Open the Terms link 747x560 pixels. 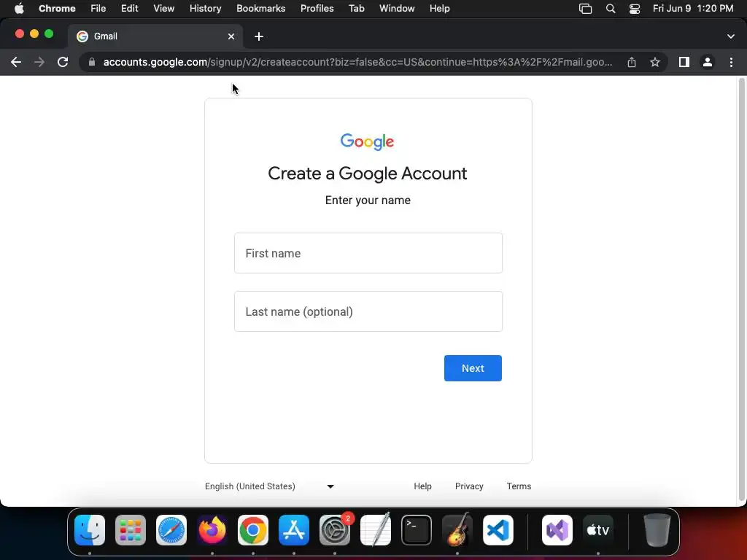(x=519, y=486)
